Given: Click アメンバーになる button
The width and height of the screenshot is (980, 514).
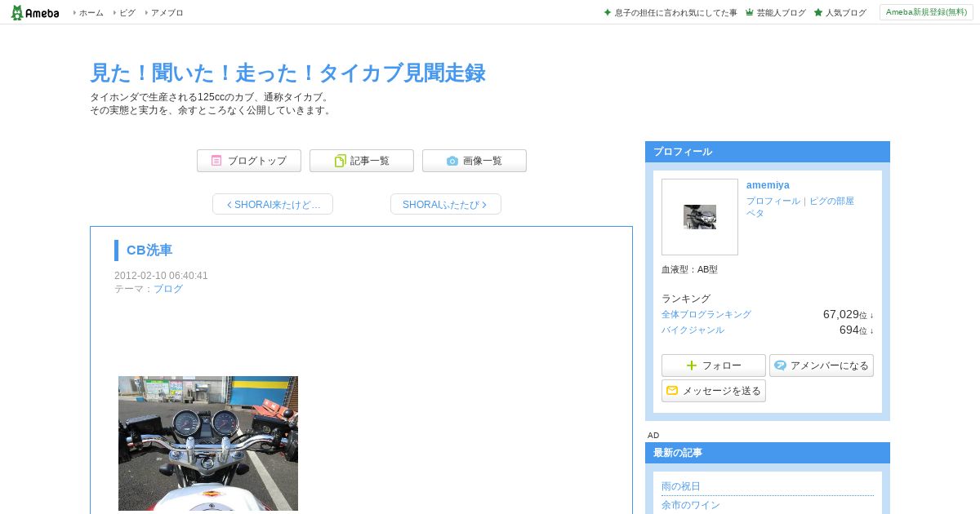Looking at the screenshot, I should pos(822,366).
